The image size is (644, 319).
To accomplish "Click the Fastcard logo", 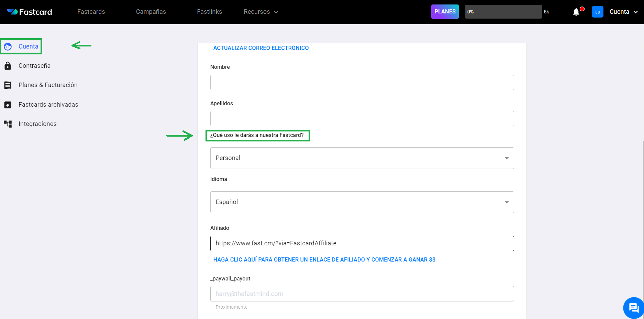I will coord(30,12).
